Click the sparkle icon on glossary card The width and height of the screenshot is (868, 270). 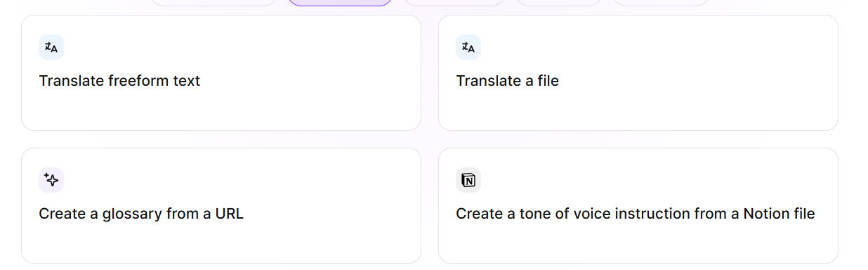[x=51, y=180]
